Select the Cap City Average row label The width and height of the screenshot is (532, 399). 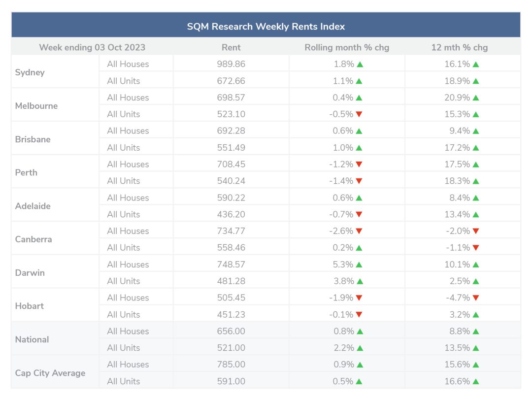50,373
